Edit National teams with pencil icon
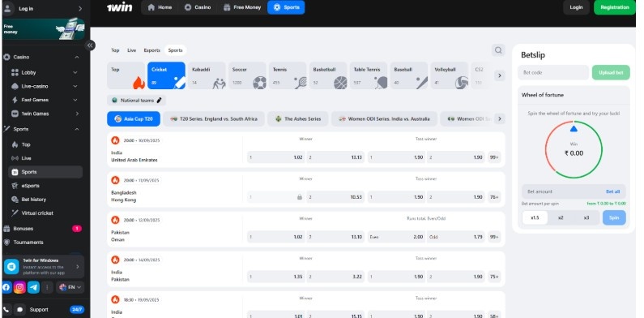Screen dimensions: 644x318 [160, 100]
